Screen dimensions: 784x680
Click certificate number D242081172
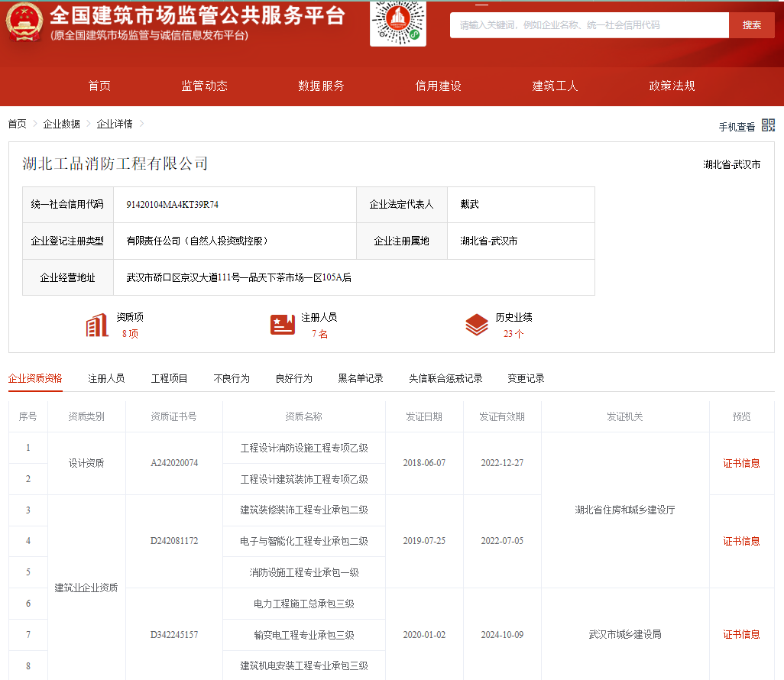pyautogui.click(x=174, y=541)
